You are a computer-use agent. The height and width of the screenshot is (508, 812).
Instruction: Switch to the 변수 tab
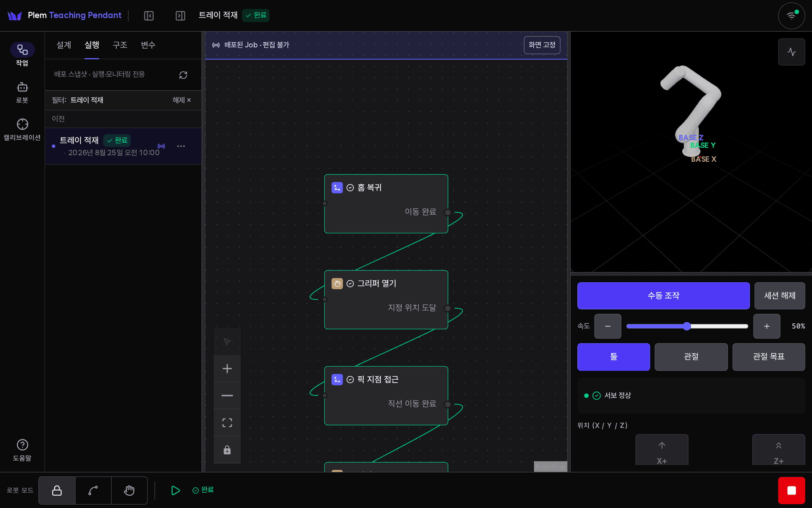[x=148, y=45]
